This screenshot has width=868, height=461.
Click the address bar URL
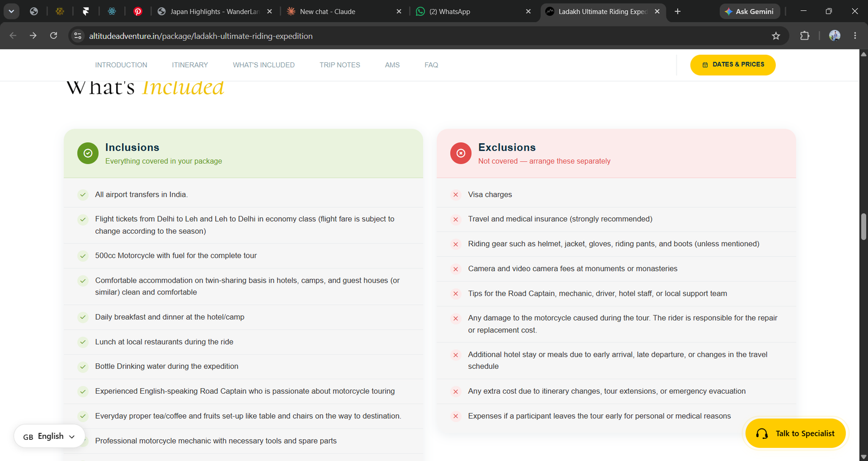pos(201,36)
